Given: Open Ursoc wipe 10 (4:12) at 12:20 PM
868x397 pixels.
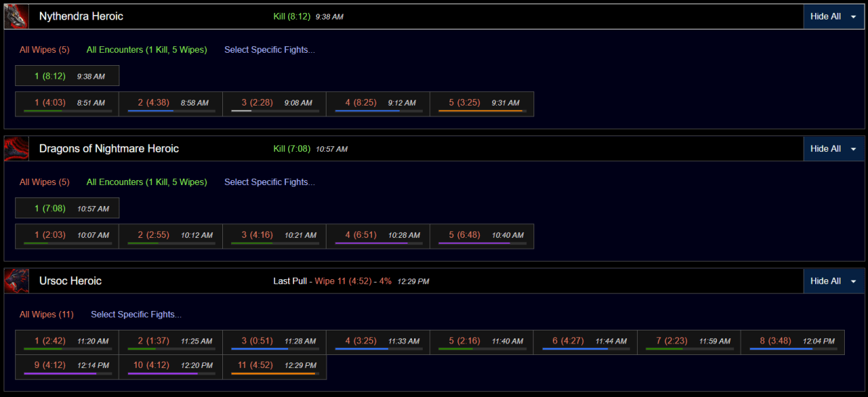Looking at the screenshot, I should click(x=171, y=367).
